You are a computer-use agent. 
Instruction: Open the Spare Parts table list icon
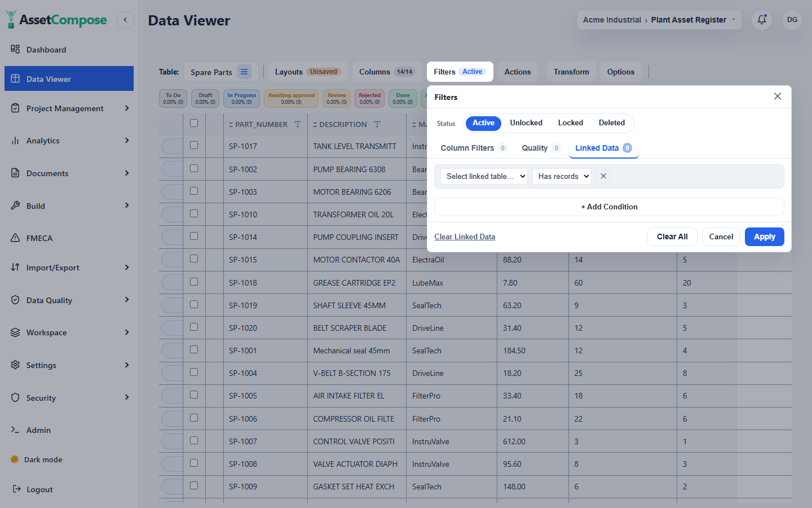pos(244,72)
